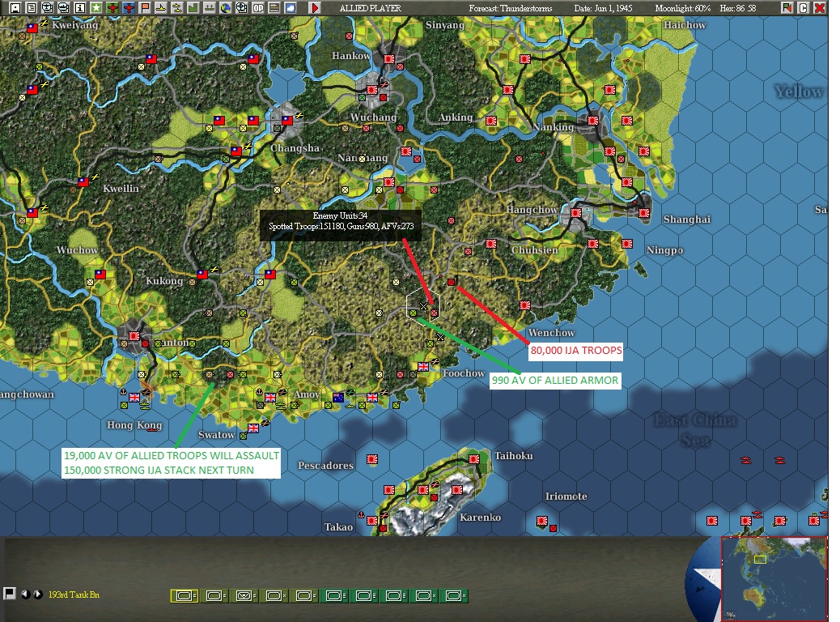Show the weather cloud overlay icon

click(290, 7)
